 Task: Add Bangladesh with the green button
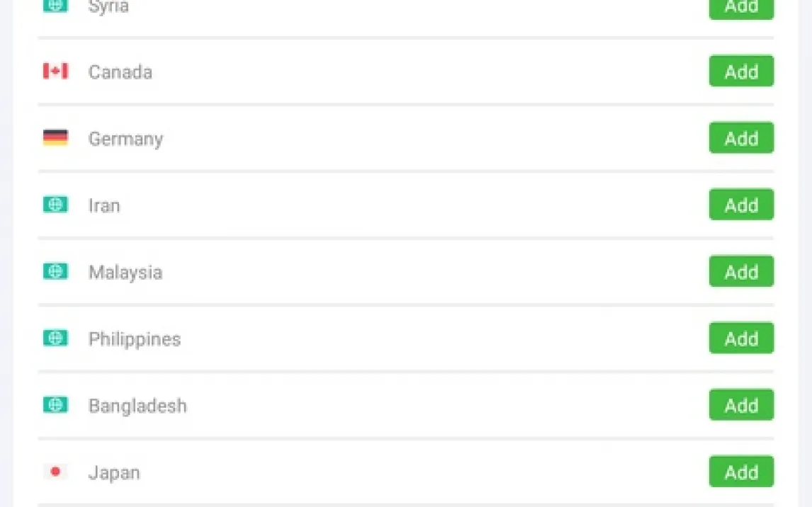pos(741,405)
